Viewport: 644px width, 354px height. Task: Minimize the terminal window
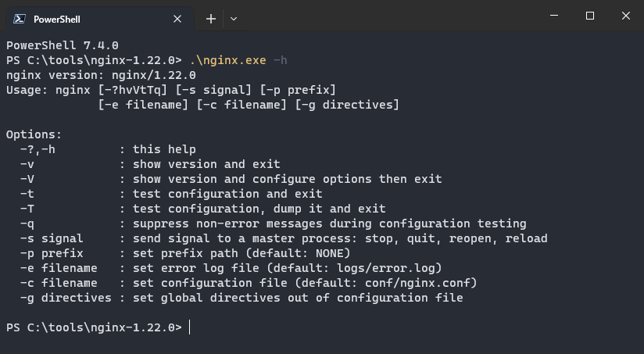[x=553, y=16]
